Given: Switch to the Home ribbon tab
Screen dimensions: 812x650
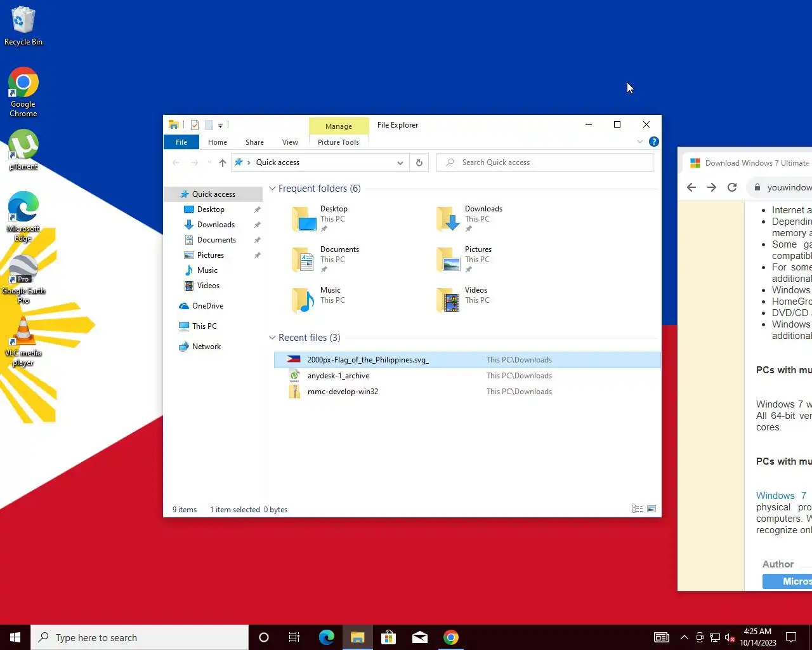Looking at the screenshot, I should 218,142.
